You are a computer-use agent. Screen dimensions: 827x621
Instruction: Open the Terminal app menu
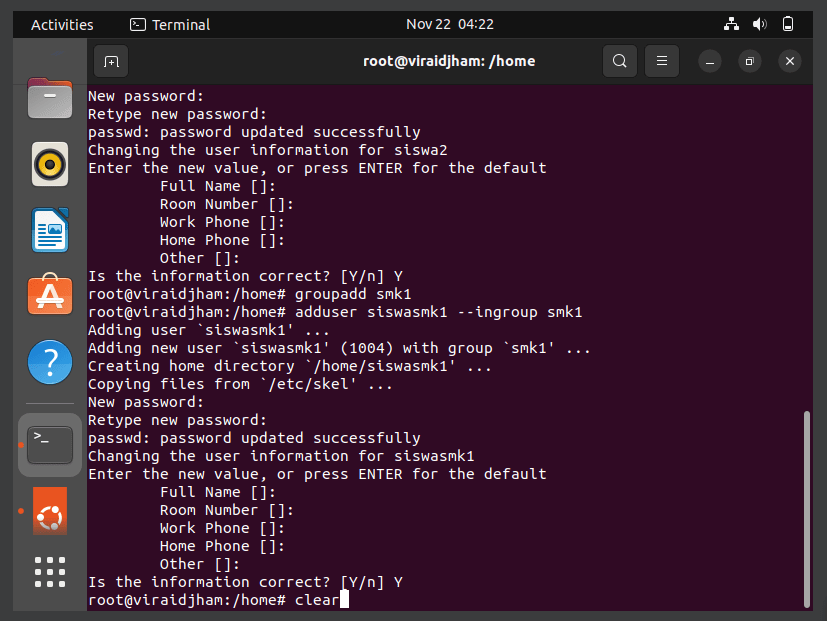[x=170, y=25]
